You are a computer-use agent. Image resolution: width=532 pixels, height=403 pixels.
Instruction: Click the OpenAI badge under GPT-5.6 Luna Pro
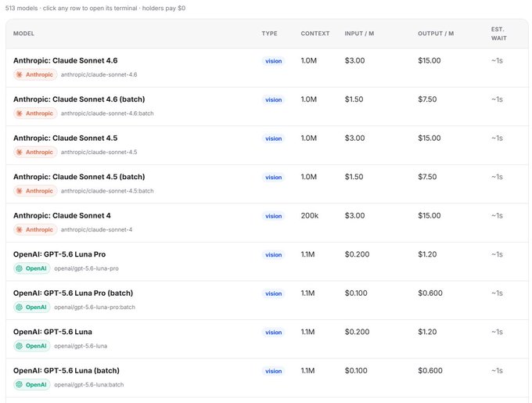point(32,268)
